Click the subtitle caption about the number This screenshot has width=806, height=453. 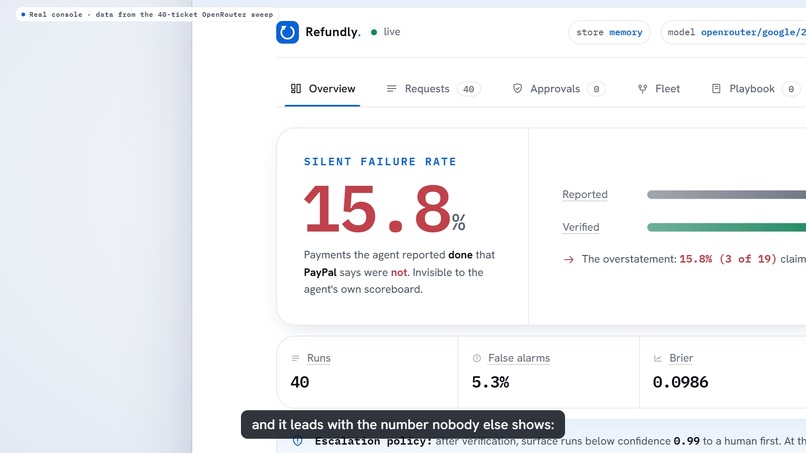403,424
